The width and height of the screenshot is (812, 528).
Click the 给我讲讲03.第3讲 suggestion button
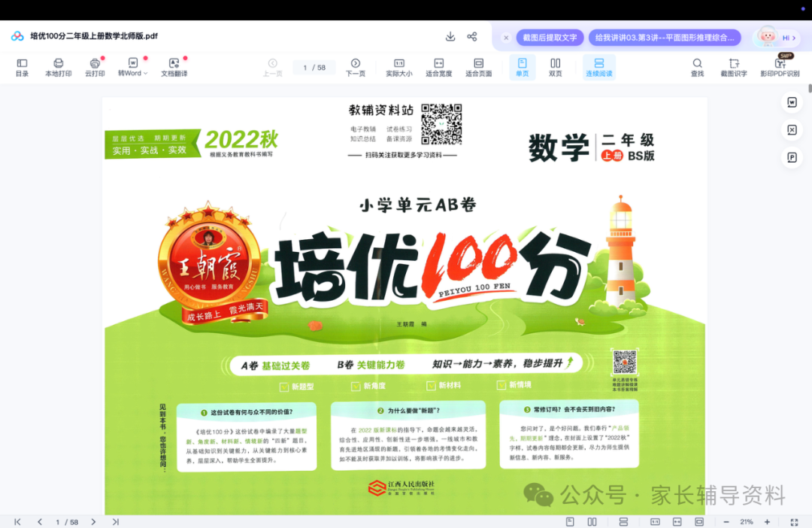tap(665, 38)
